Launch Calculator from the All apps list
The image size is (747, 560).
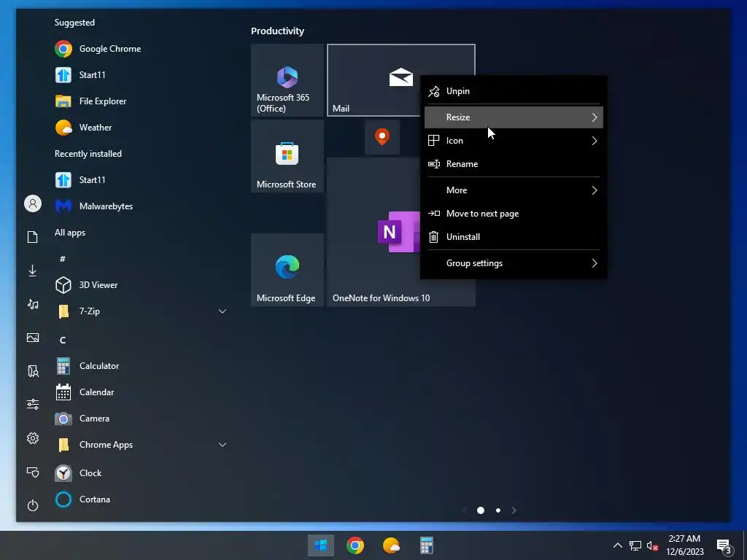88,366
